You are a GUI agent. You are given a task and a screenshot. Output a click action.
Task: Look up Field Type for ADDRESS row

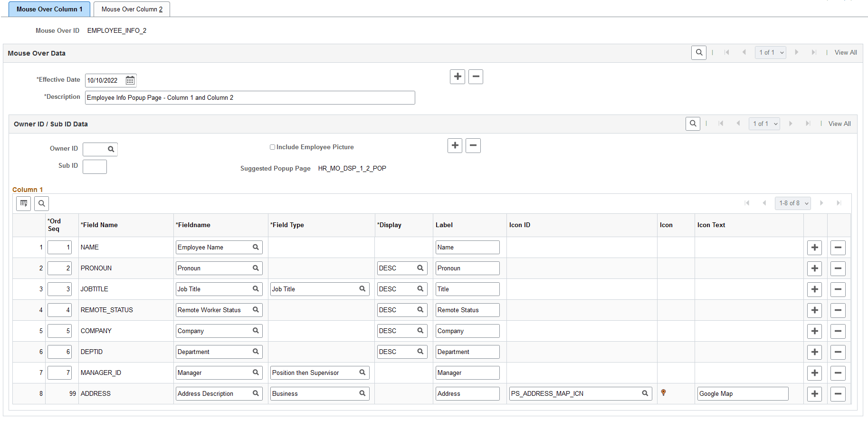pos(362,393)
